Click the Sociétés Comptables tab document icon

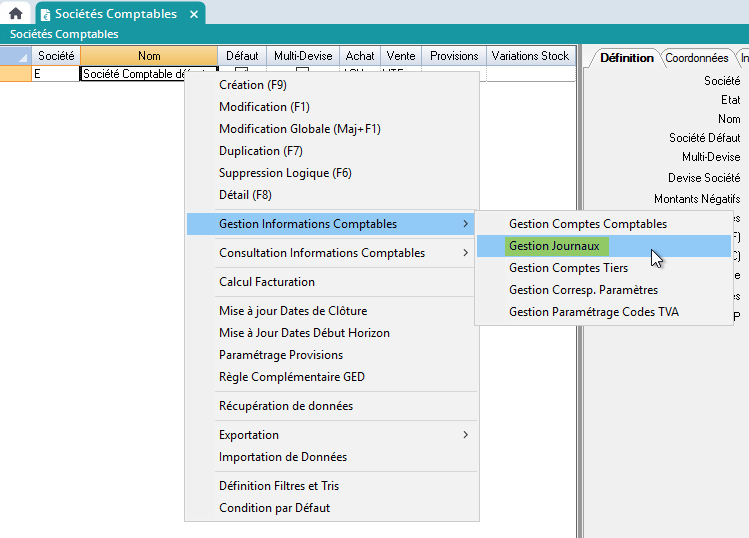coord(46,14)
